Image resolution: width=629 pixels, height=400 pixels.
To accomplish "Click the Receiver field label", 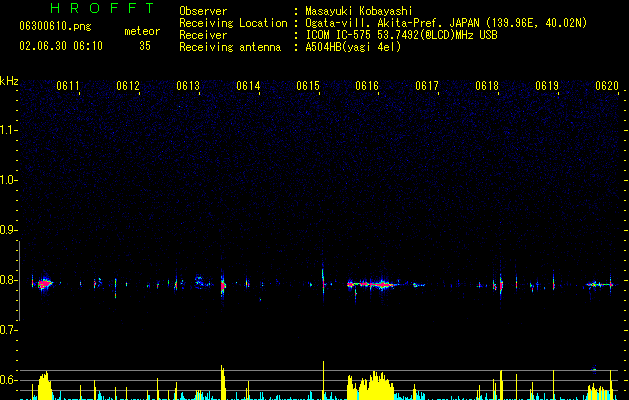I will 203,35.
